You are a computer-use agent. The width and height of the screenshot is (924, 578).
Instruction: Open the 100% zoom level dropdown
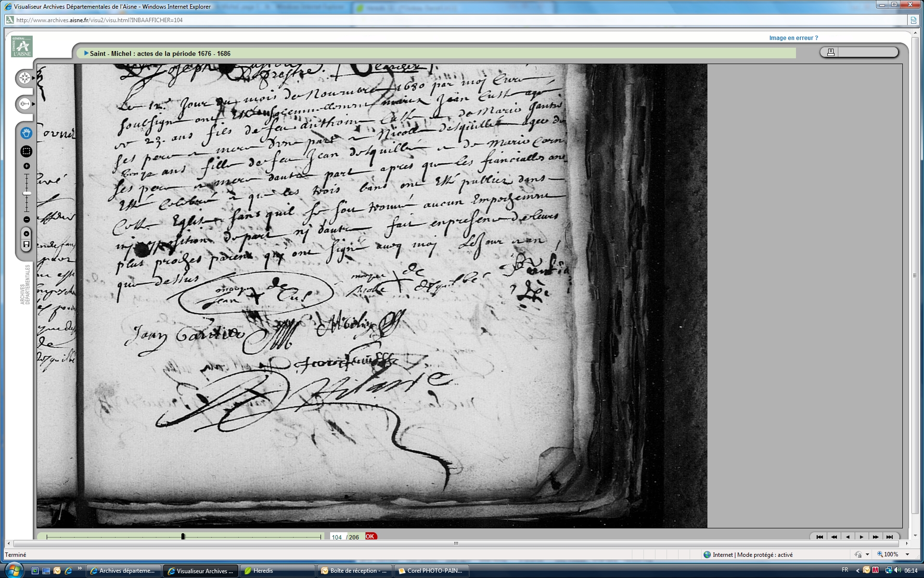908,554
